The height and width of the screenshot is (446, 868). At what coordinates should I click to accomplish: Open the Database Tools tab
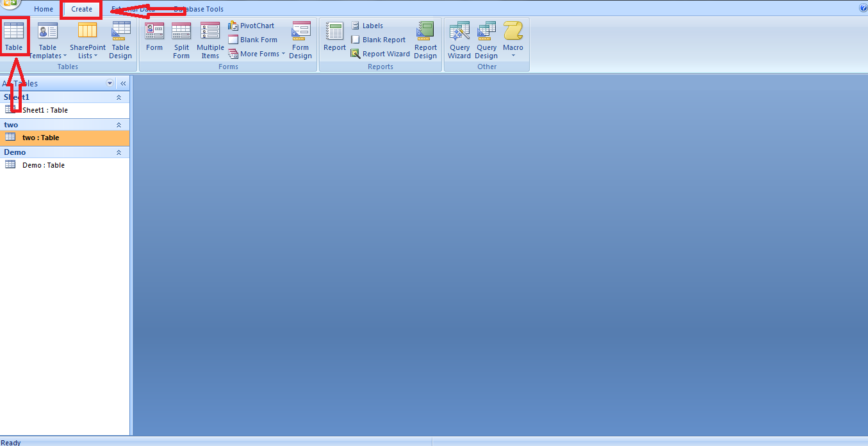click(x=198, y=9)
